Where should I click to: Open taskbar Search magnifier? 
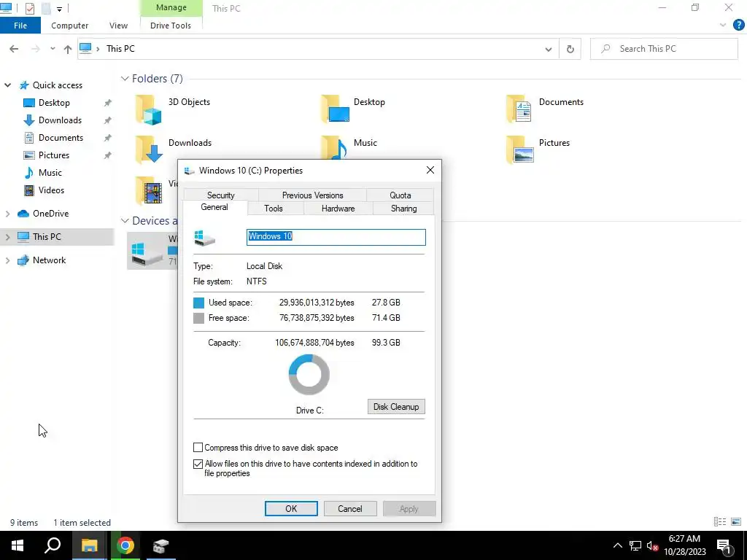[53, 545]
